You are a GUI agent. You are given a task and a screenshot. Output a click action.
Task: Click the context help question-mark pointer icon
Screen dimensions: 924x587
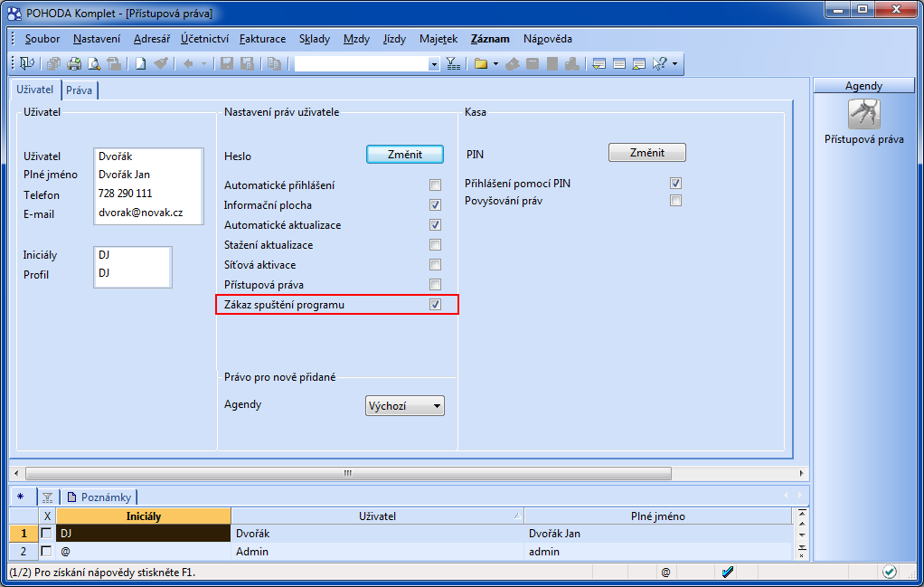659,63
